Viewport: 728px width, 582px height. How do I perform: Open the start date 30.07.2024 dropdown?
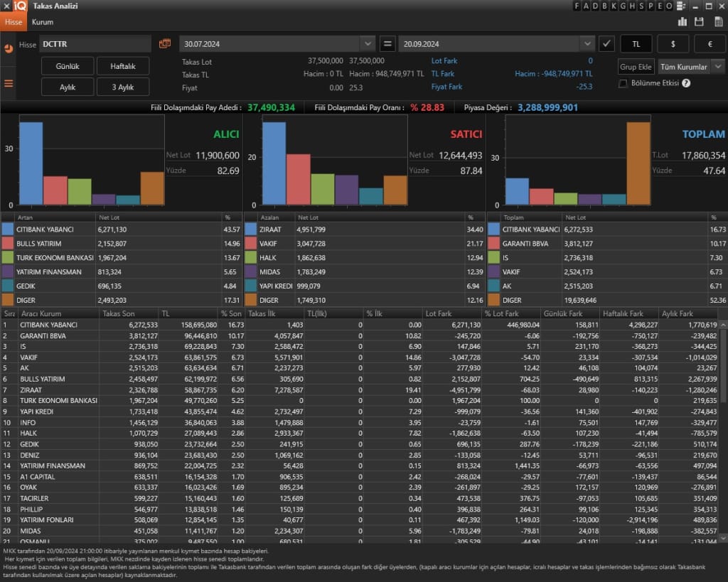point(368,44)
